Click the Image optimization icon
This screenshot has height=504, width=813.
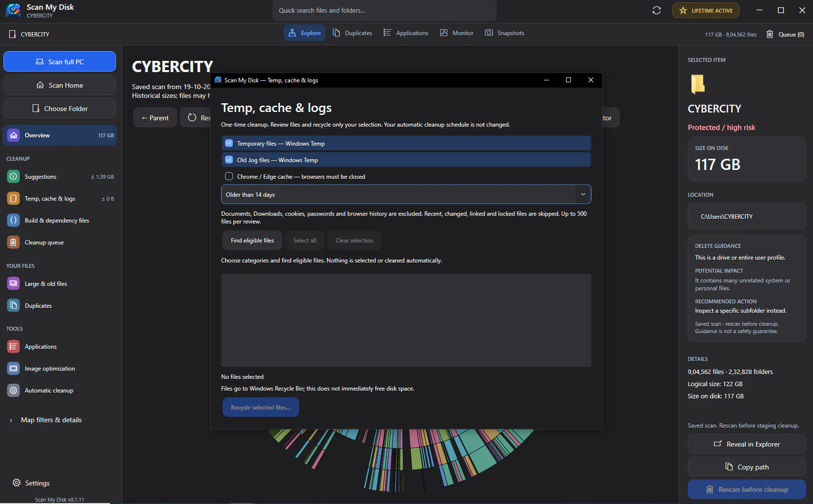[x=14, y=368]
